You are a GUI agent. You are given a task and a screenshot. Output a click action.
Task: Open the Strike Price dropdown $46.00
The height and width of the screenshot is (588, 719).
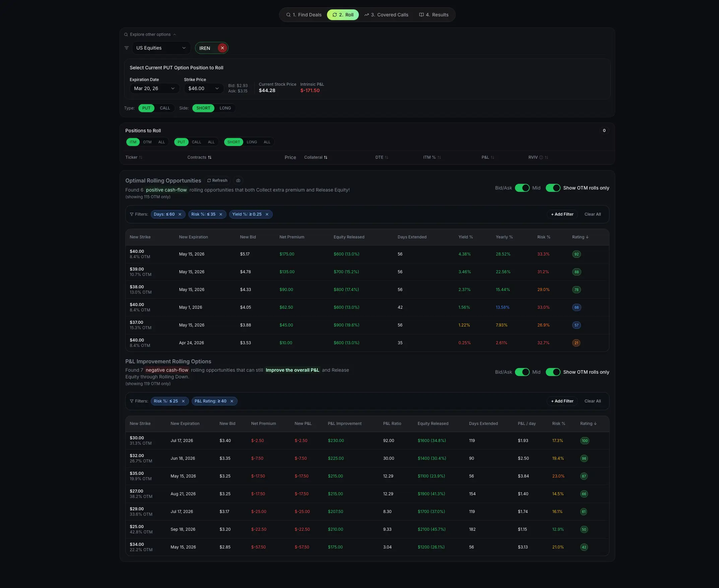[x=204, y=89]
